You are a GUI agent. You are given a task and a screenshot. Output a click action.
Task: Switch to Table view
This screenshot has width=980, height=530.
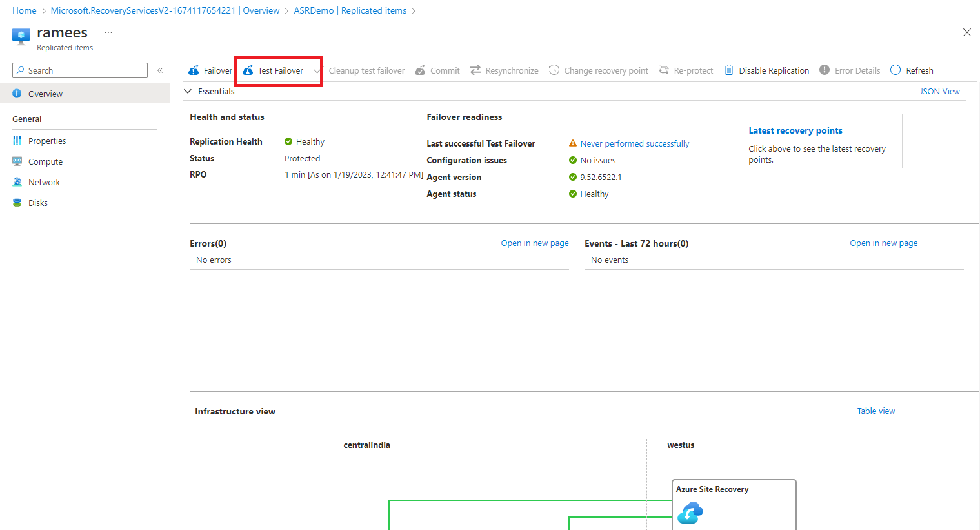pyautogui.click(x=876, y=411)
